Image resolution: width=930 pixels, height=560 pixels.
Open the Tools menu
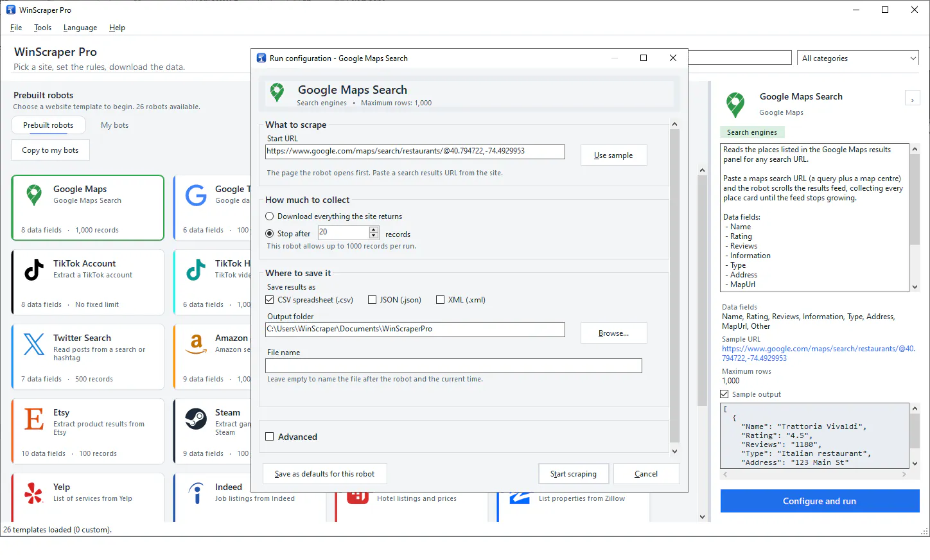pyautogui.click(x=42, y=28)
